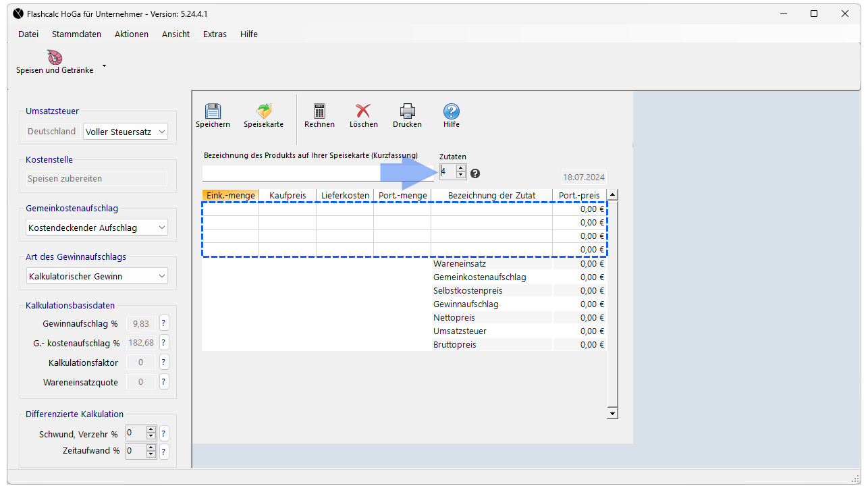The width and height of the screenshot is (868, 488).
Task: Click the Löschen red X icon
Action: [x=363, y=112]
